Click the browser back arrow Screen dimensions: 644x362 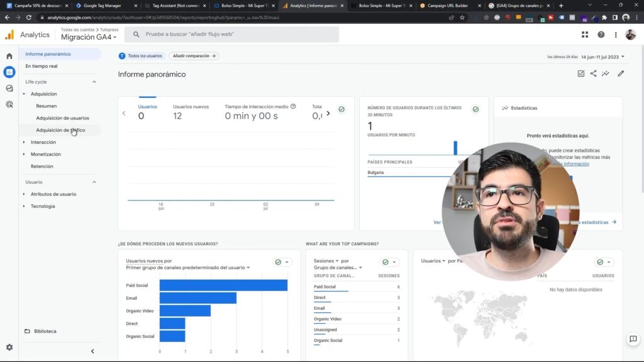(7, 18)
